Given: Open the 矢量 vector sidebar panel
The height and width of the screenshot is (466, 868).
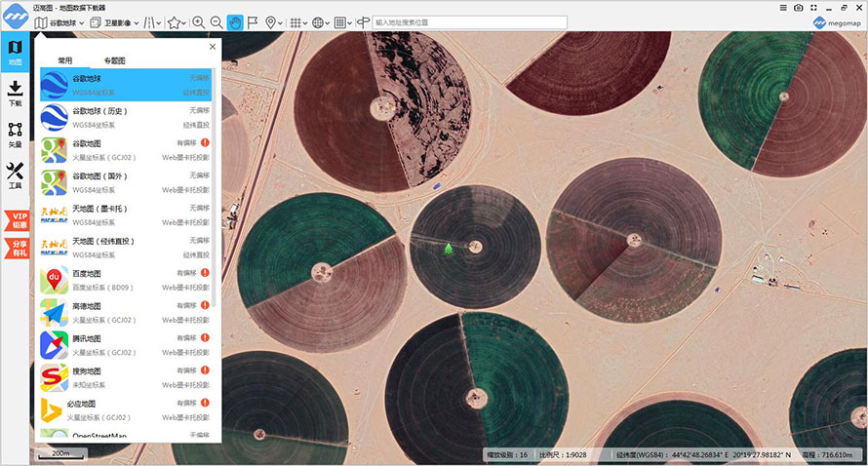Looking at the screenshot, I should tap(15, 135).
